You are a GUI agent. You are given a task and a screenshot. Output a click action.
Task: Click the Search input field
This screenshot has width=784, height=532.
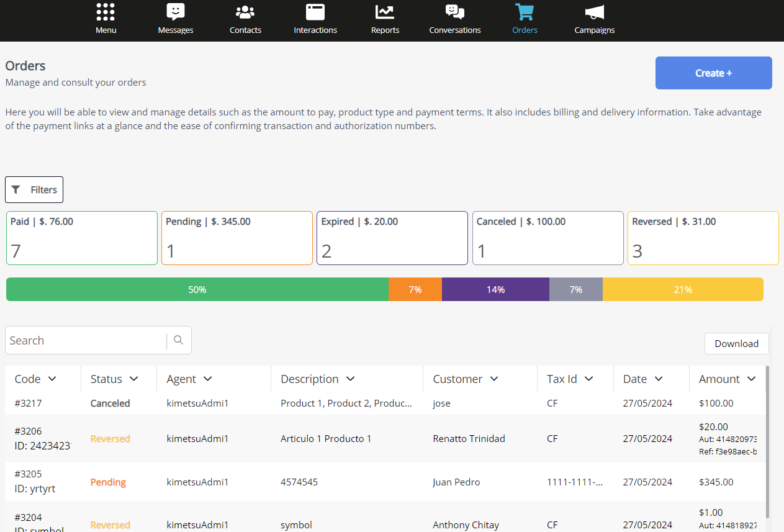pos(86,340)
